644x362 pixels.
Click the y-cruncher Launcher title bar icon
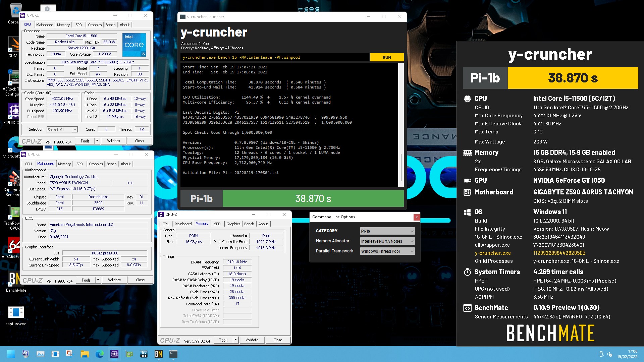[x=183, y=16]
